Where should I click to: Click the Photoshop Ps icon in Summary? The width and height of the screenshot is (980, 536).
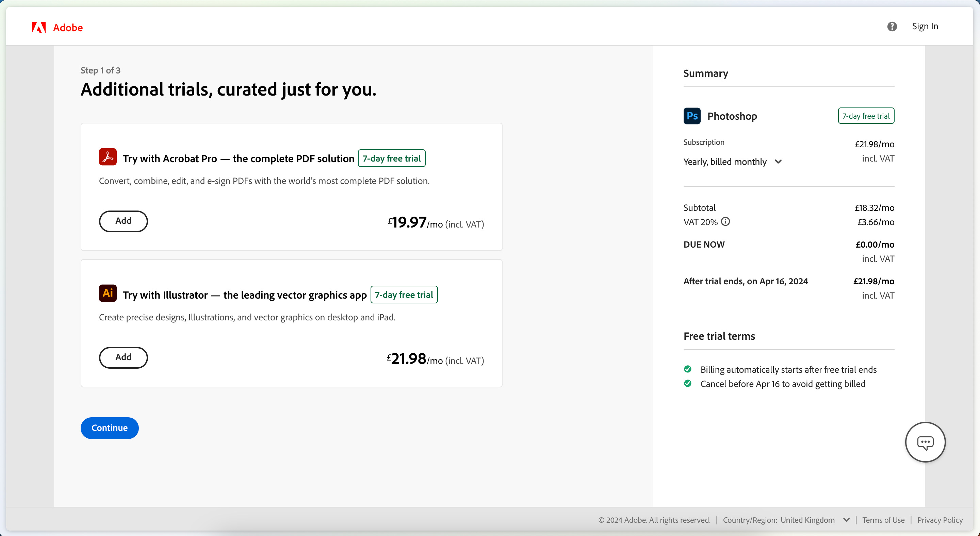[692, 116]
